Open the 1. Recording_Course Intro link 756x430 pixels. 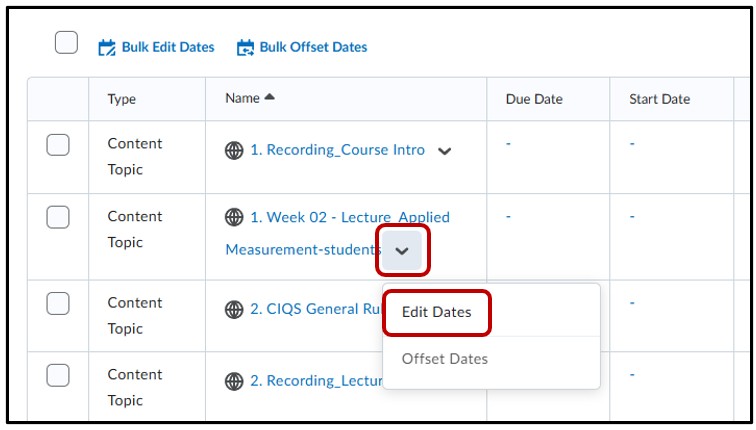(x=337, y=150)
